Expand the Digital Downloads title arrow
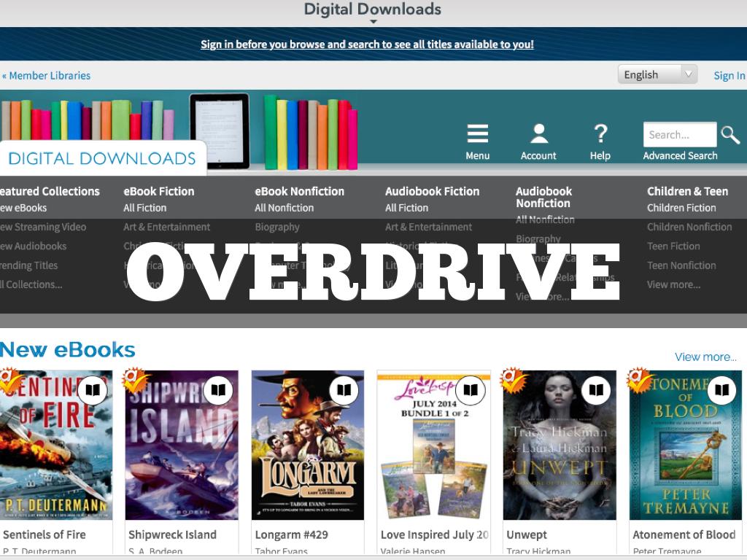This screenshot has height=560, width=747. (x=373, y=22)
